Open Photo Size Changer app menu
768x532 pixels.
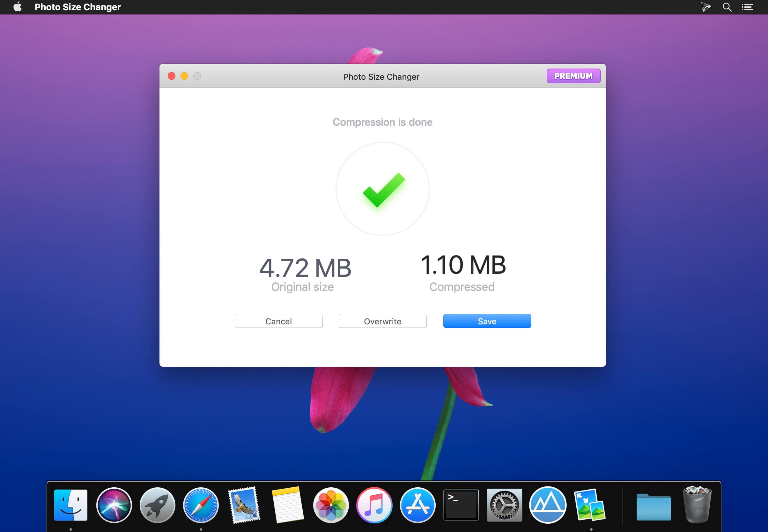click(77, 7)
